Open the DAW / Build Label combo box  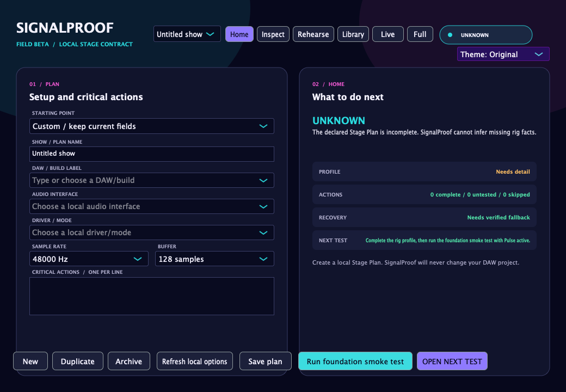point(152,180)
